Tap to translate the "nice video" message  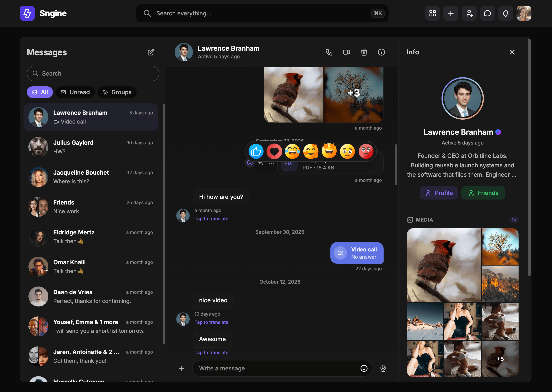[x=211, y=322]
